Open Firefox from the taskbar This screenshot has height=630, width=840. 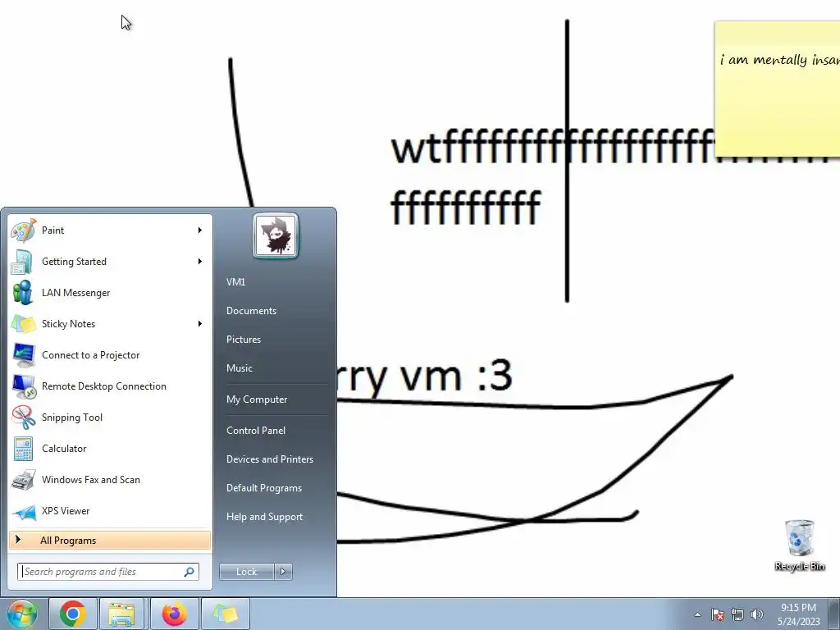174,614
